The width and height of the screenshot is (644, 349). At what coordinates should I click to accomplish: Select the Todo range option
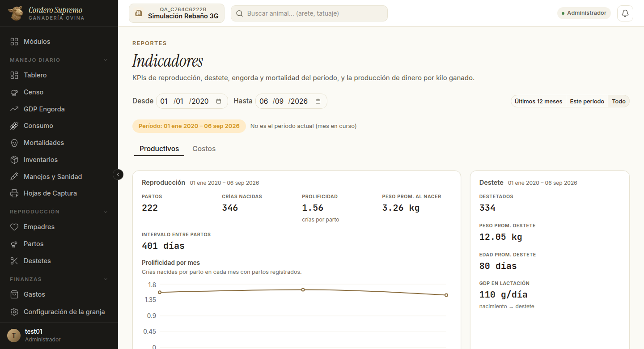pos(619,101)
